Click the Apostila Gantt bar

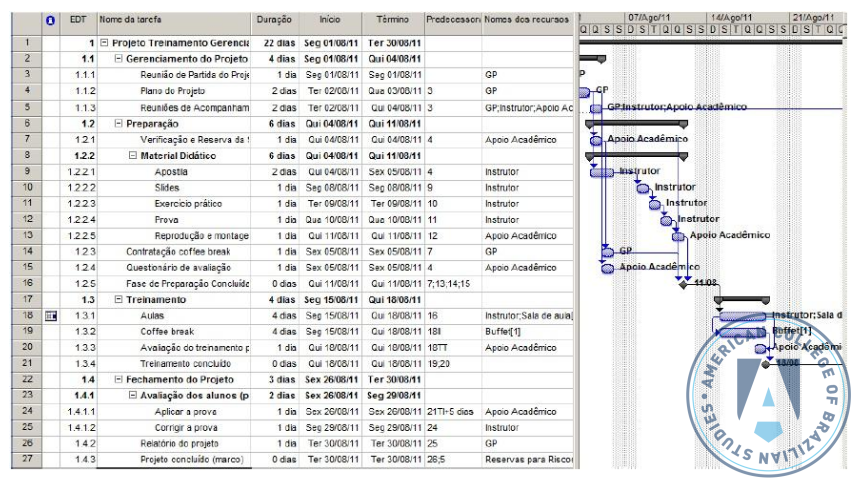point(602,172)
